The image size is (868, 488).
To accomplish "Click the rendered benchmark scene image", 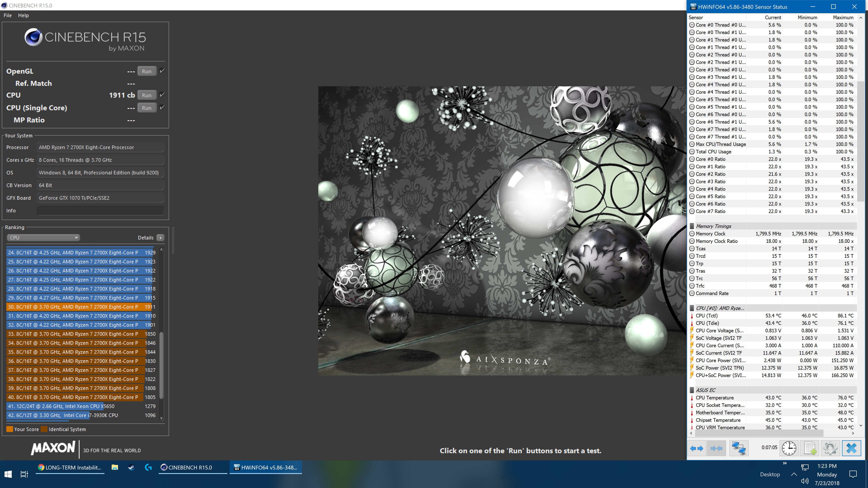I will (x=502, y=231).
